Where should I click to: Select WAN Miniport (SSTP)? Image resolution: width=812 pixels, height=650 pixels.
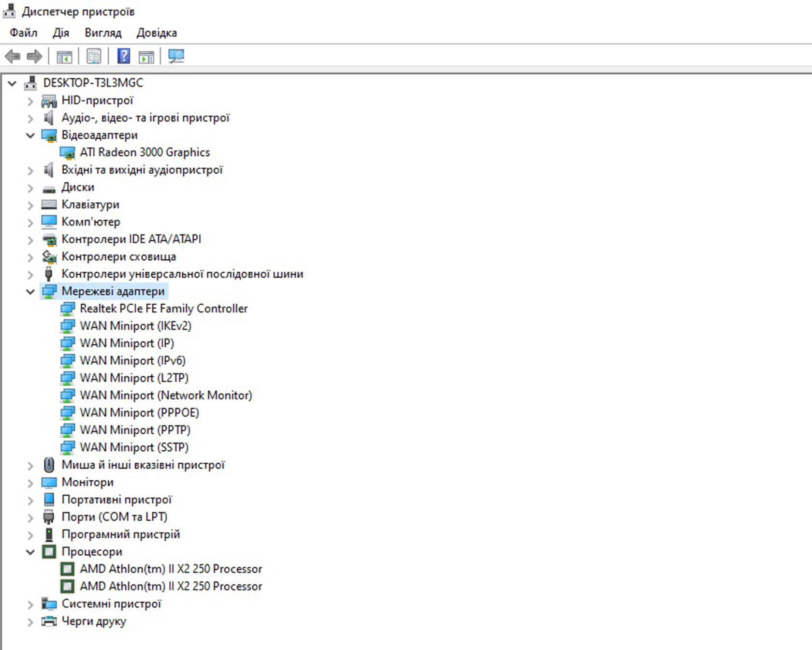tap(134, 447)
